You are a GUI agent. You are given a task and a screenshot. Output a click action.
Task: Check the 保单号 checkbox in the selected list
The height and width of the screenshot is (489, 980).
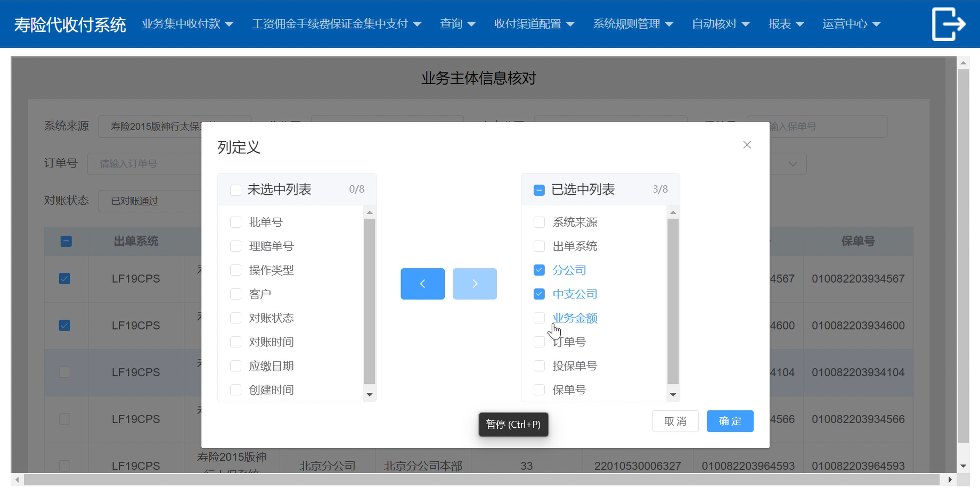539,390
